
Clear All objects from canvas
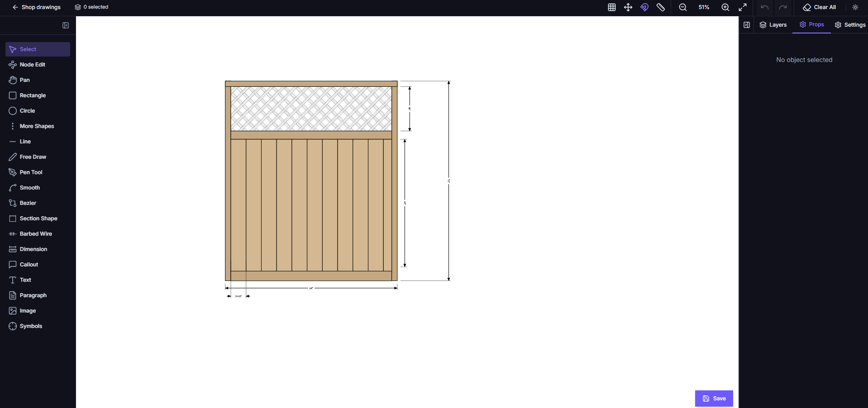820,7
